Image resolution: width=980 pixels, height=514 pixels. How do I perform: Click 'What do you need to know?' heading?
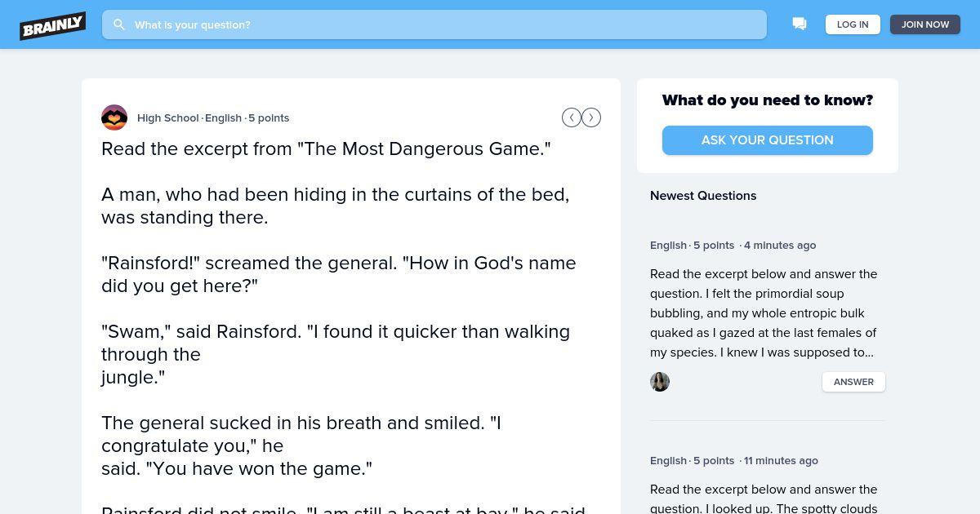[x=768, y=100]
